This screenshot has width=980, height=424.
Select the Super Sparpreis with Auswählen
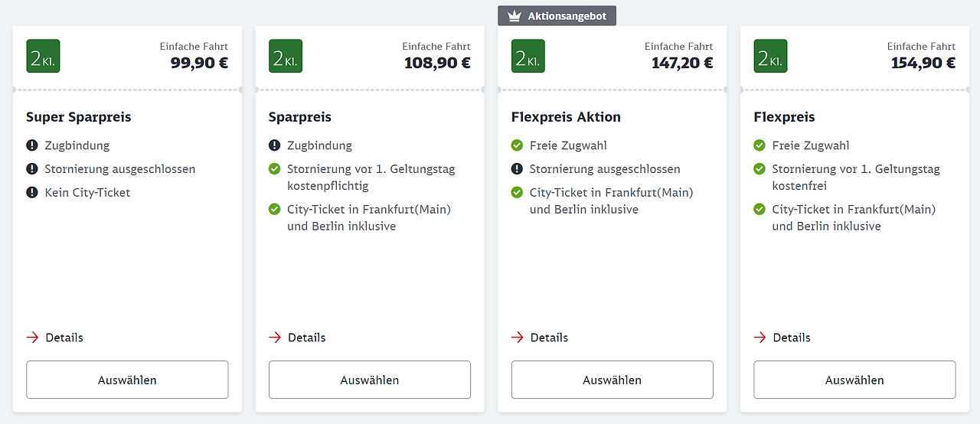(127, 380)
